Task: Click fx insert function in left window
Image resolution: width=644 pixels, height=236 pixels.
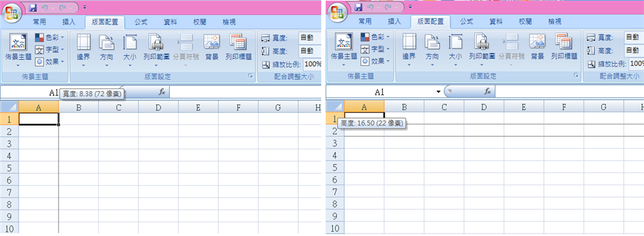Action: point(162,92)
